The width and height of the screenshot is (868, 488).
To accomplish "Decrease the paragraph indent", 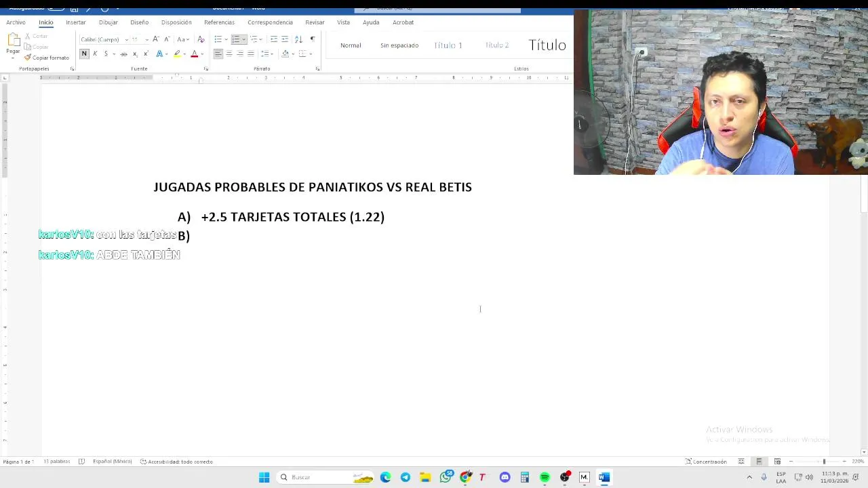I will 274,39.
